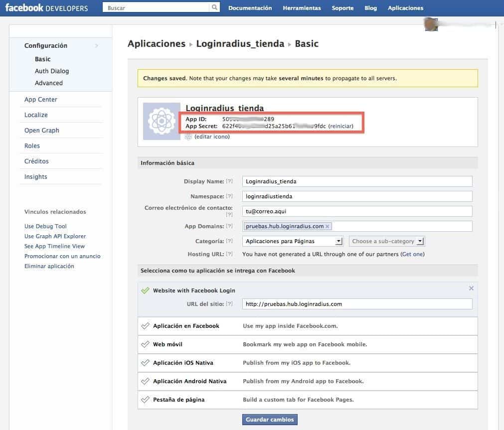
Task: Click the editar icono link
Action: point(212,137)
